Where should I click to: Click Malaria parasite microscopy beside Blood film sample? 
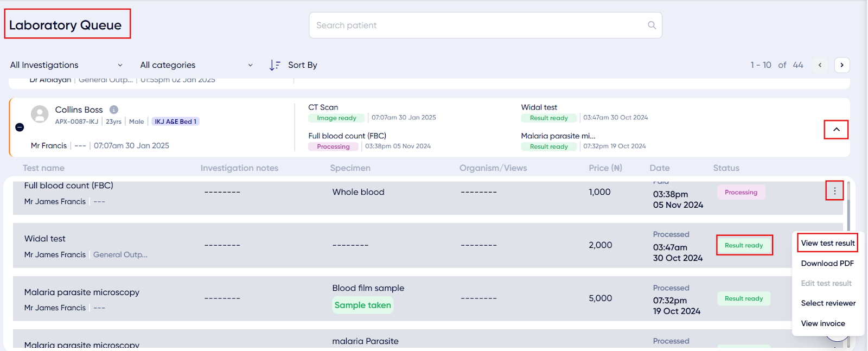(x=82, y=292)
